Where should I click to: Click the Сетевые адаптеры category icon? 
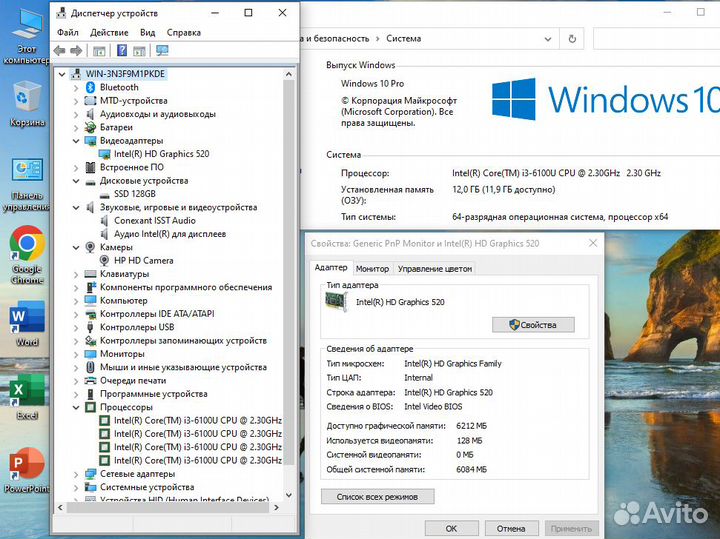point(90,474)
